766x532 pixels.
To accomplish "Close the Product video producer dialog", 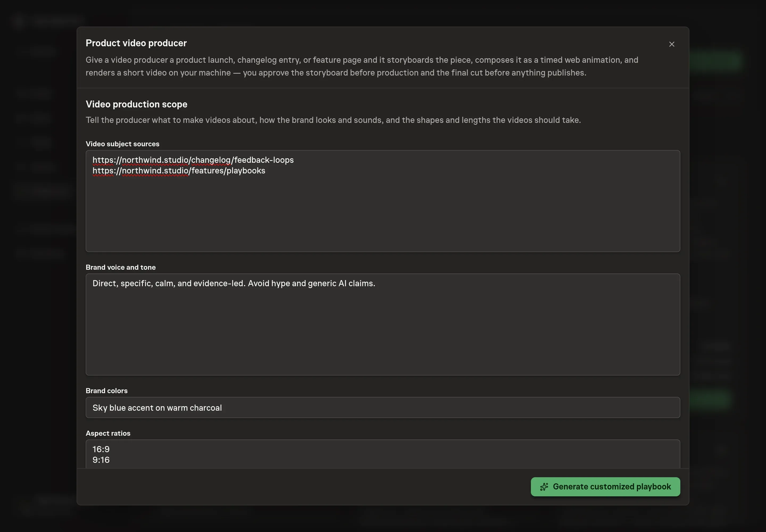I will tap(672, 44).
